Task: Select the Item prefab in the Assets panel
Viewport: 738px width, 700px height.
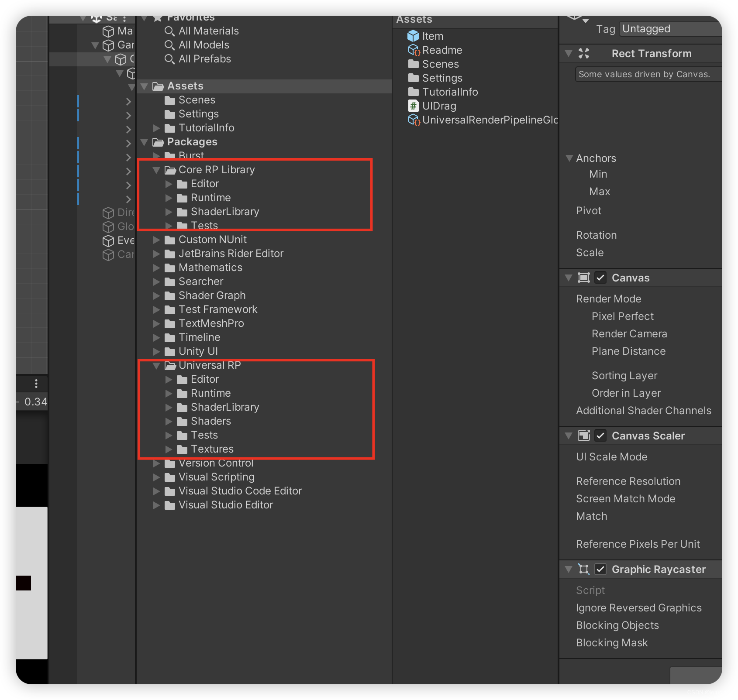Action: pyautogui.click(x=432, y=36)
